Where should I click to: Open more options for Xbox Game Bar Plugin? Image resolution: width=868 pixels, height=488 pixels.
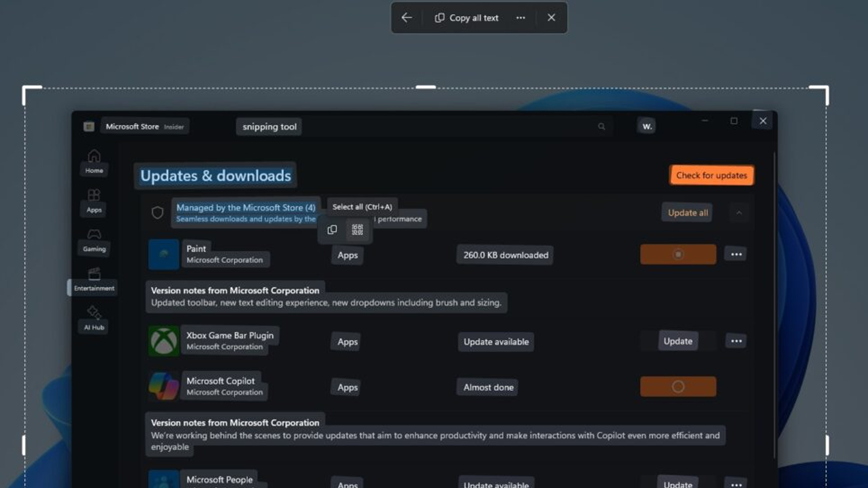(736, 341)
